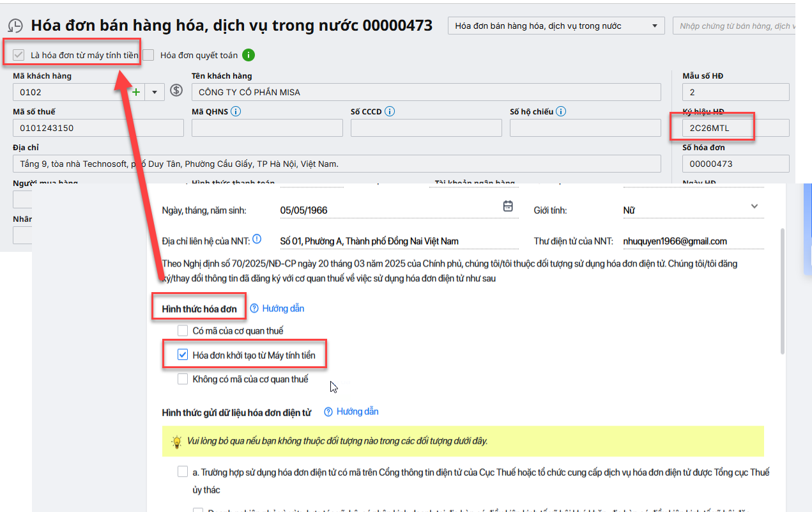Screen dimensions: 812x512
Task: Expand the customer code dropdown arrow
Action: 155,92
